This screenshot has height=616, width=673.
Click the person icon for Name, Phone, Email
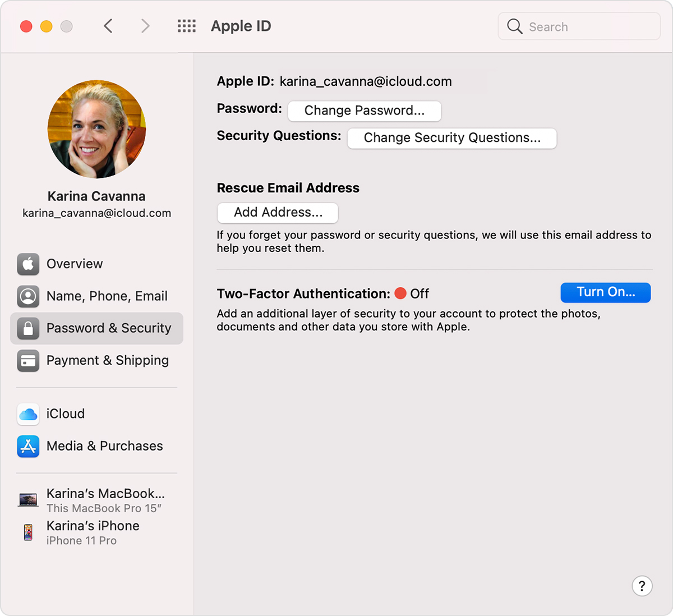pos(28,296)
